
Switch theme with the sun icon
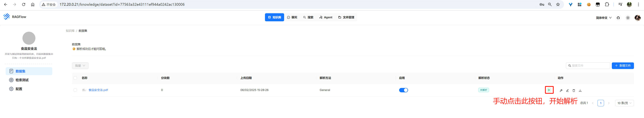[628, 18]
